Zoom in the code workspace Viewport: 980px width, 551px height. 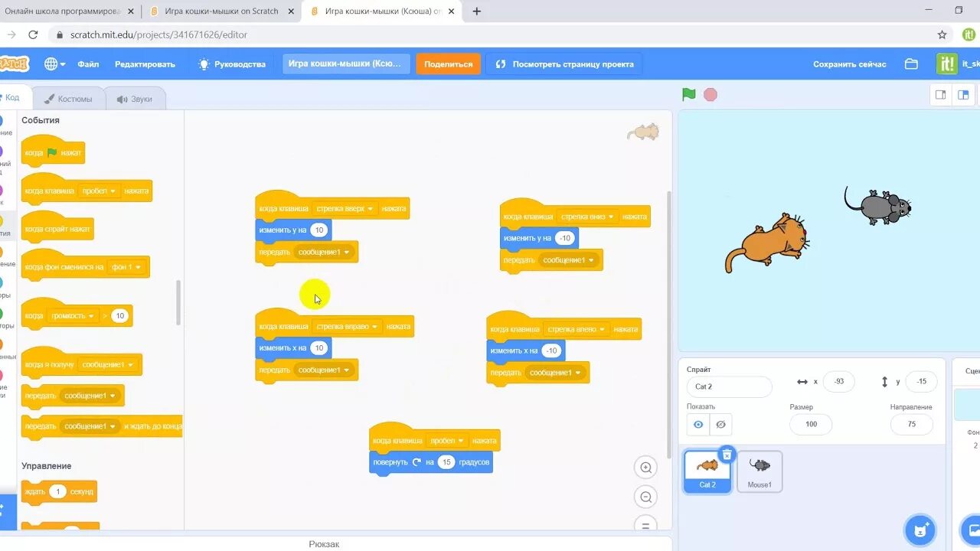pos(646,468)
